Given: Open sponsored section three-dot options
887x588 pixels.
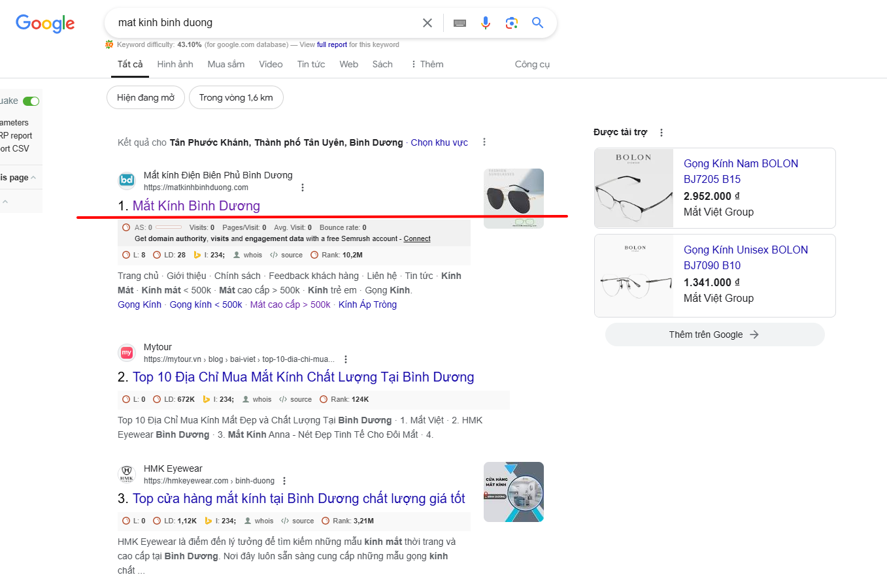Looking at the screenshot, I should tap(661, 133).
